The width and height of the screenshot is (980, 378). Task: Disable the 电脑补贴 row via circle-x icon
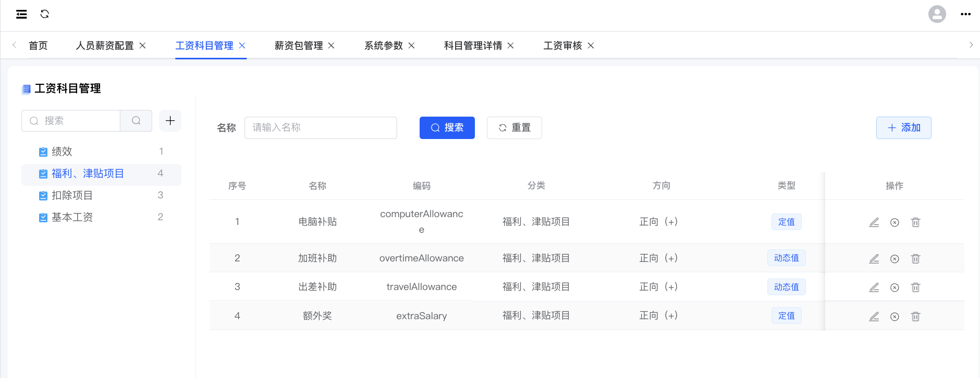point(895,222)
